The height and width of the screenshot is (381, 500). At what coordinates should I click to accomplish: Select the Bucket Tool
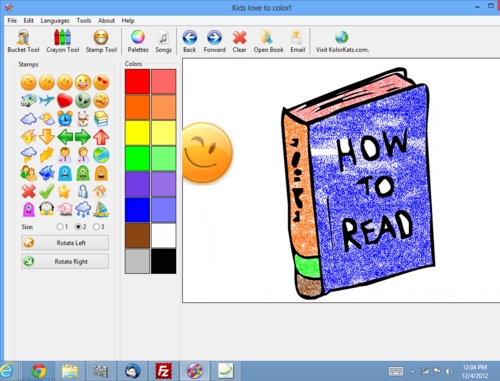click(23, 41)
